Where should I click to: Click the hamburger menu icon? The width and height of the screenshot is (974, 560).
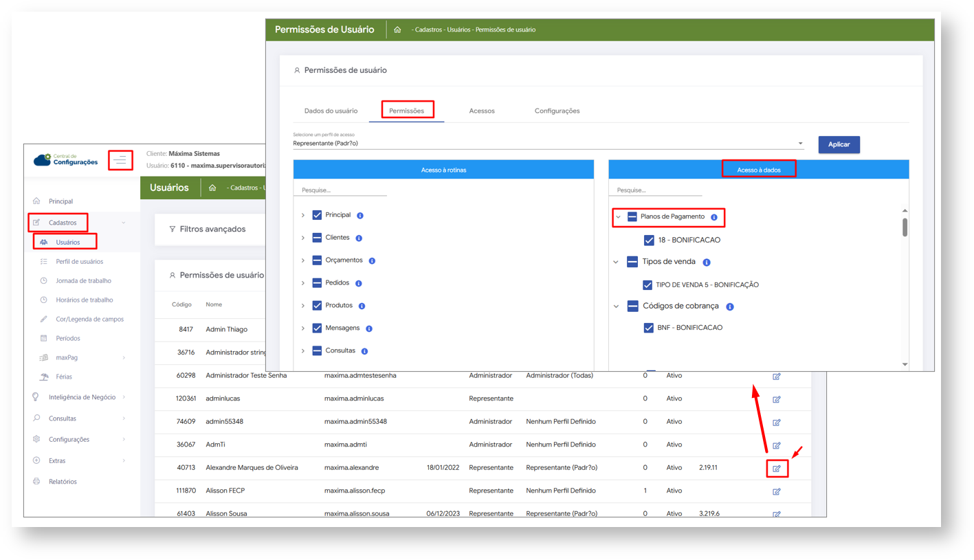click(x=121, y=160)
